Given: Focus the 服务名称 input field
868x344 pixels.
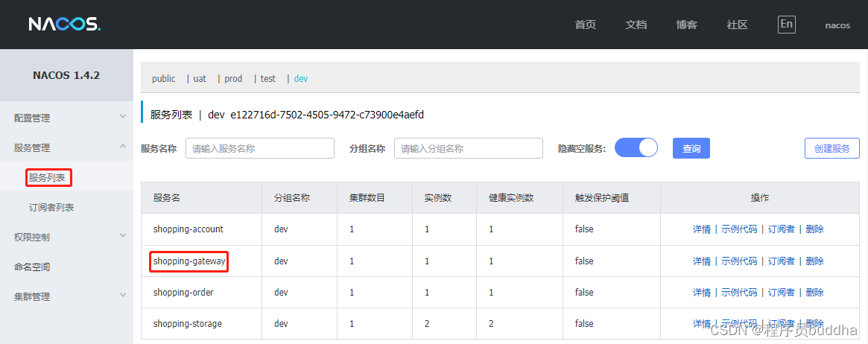Looking at the screenshot, I should pyautogui.click(x=260, y=148).
